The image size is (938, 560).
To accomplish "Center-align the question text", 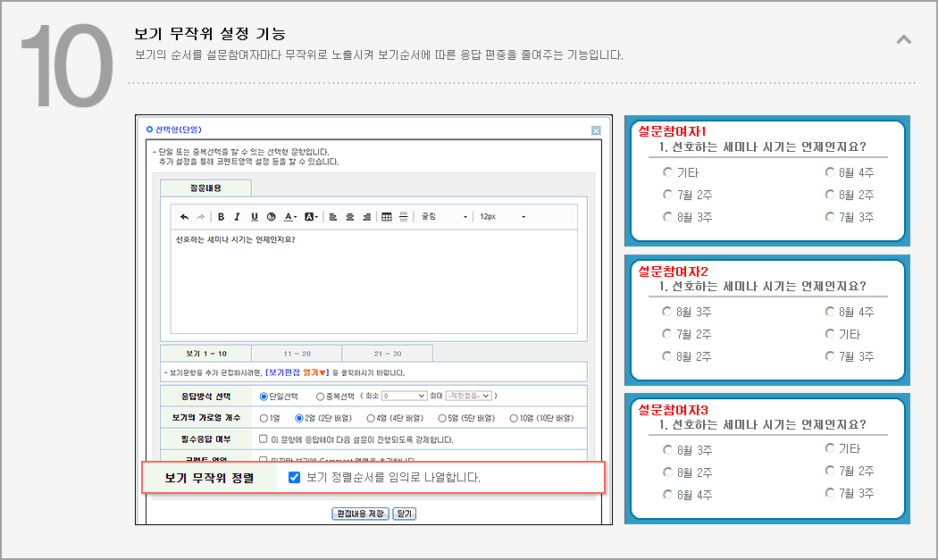I will (x=350, y=217).
